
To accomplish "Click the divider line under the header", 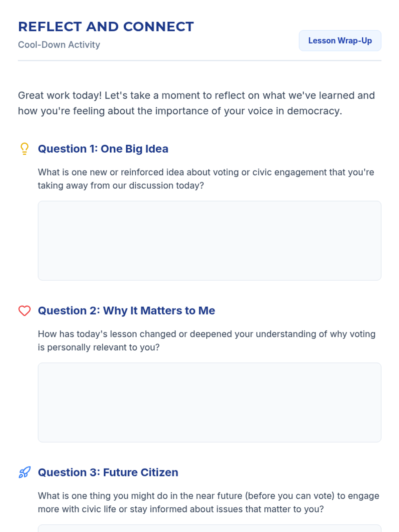I will pos(199,61).
